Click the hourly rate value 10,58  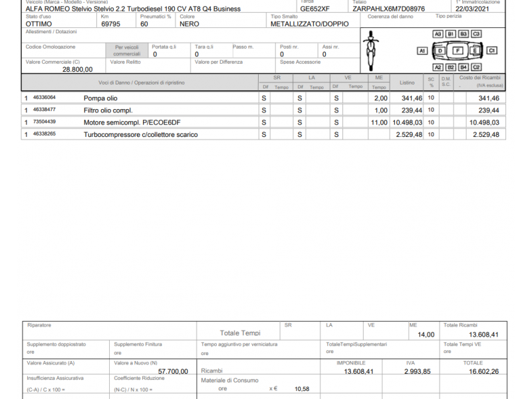302,389
